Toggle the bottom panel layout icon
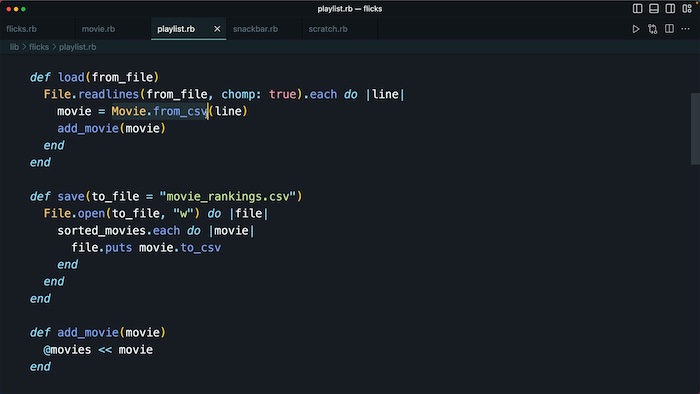 654,8
